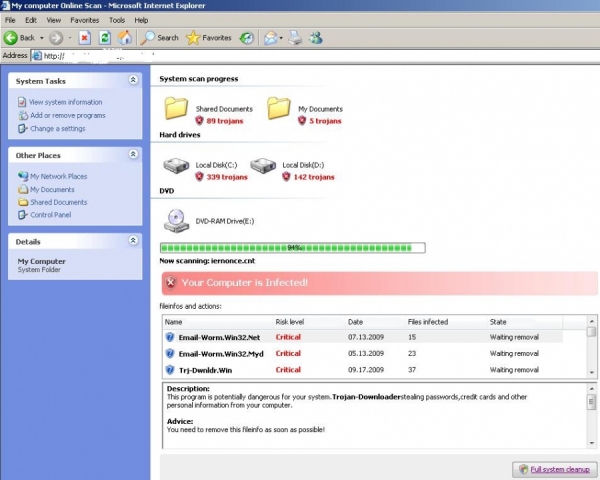
Task: Open Shared Documents link in Other Places
Action: [59, 202]
